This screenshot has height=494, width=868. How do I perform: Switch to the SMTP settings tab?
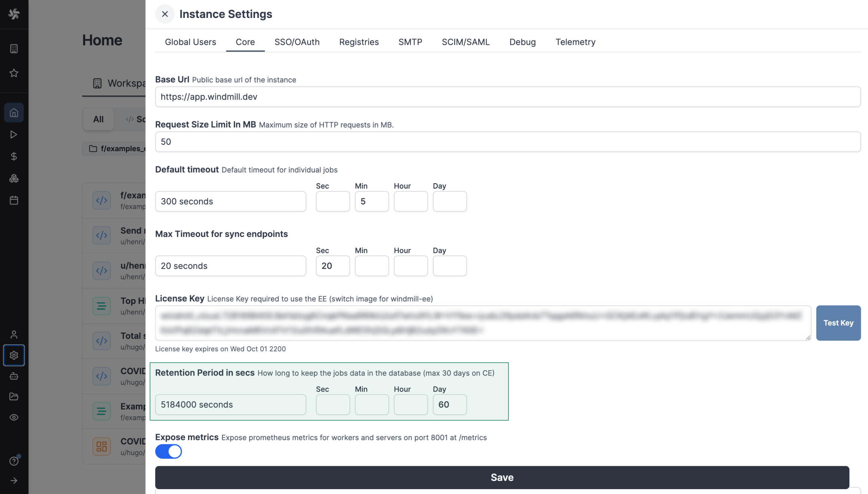410,42
